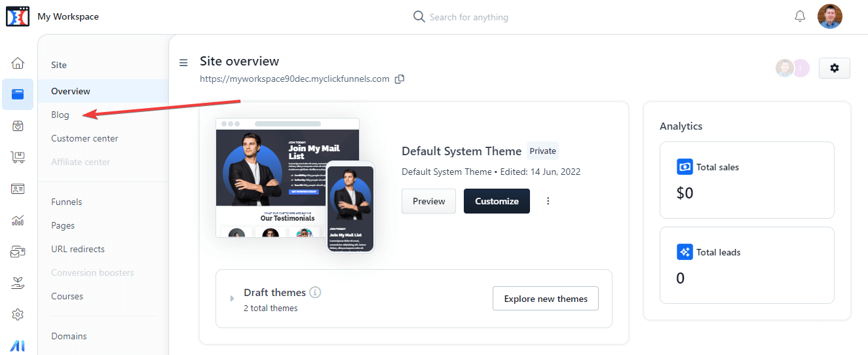Open the Orders cart icon in sidebar

(18, 157)
